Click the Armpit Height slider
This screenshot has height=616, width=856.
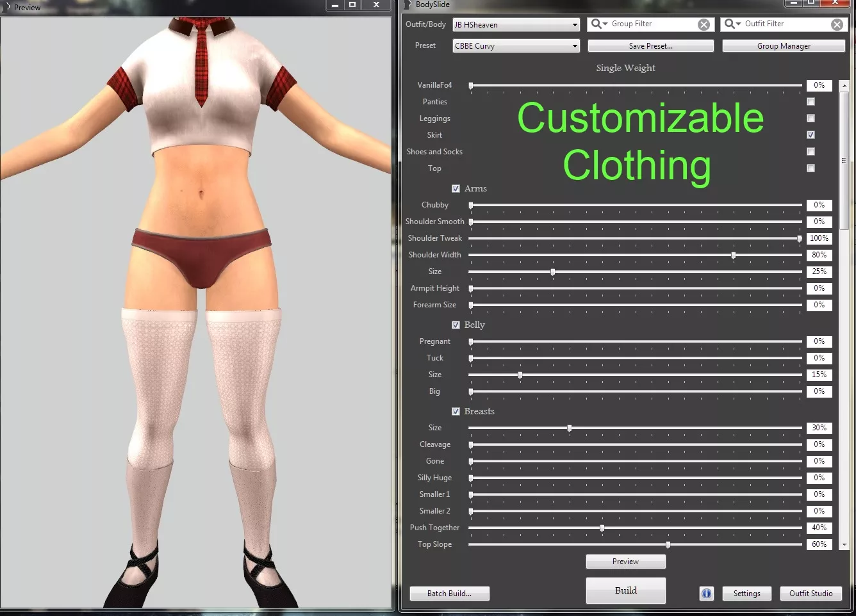[635, 288]
